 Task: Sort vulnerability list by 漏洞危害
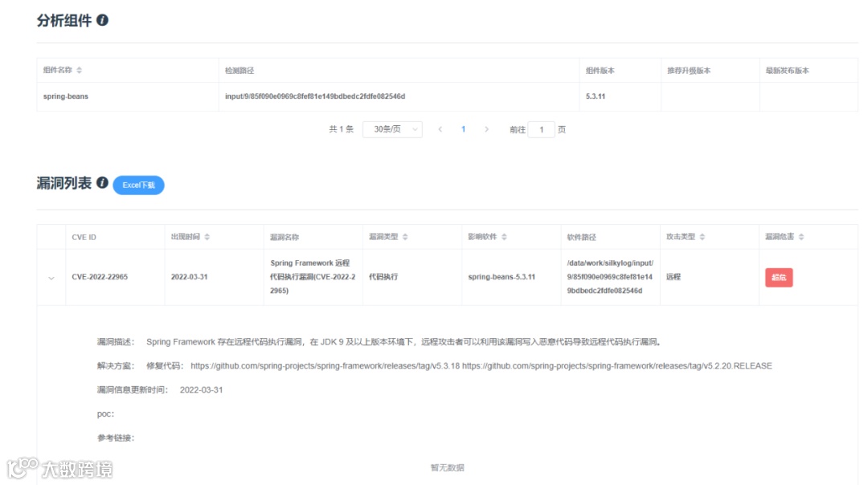801,237
